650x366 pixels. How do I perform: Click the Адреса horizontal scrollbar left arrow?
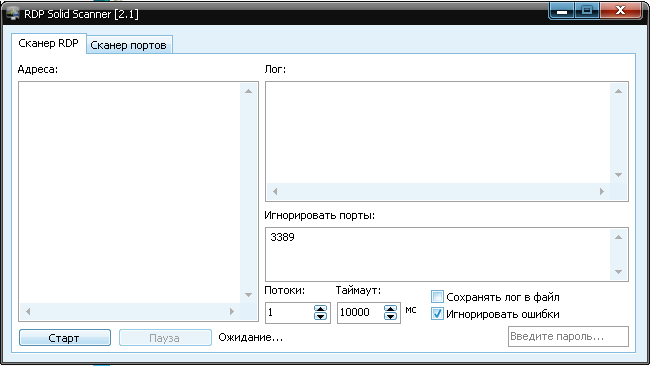[x=28, y=312]
